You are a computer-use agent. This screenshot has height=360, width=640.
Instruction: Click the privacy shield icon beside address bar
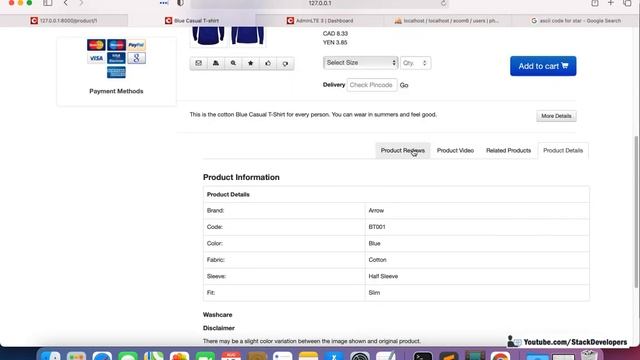click(180, 3)
